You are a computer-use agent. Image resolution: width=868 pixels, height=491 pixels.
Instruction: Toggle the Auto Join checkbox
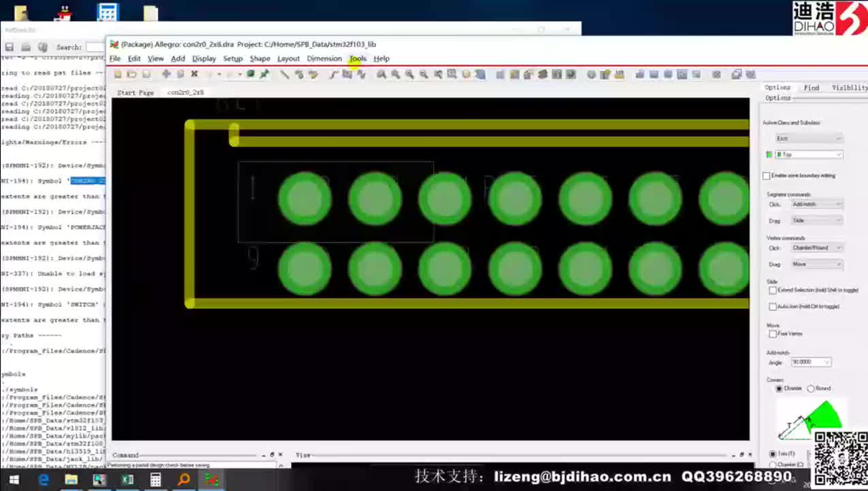773,307
